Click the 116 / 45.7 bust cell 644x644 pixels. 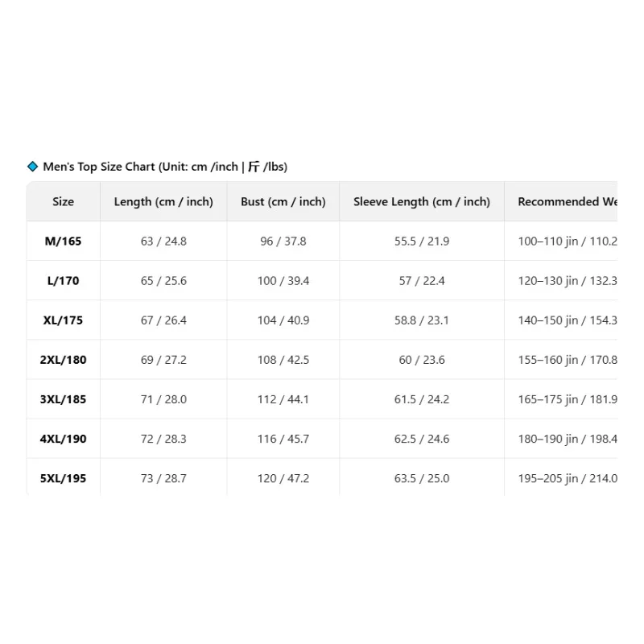(283, 439)
